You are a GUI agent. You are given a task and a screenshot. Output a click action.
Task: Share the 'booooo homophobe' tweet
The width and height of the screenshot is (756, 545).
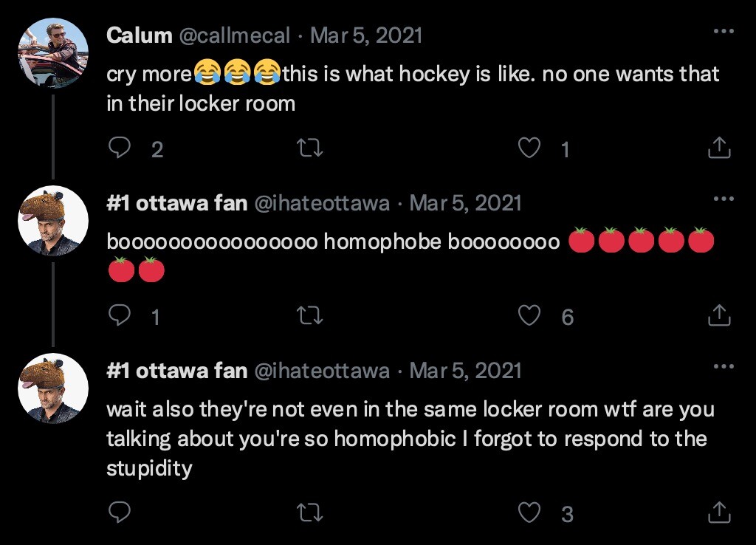click(718, 316)
